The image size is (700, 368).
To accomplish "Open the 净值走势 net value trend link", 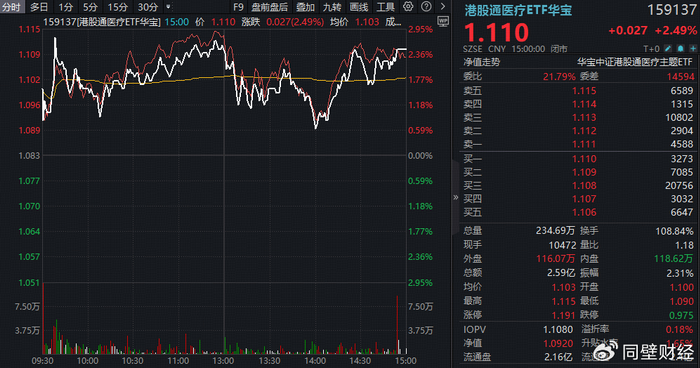I will point(482,62).
